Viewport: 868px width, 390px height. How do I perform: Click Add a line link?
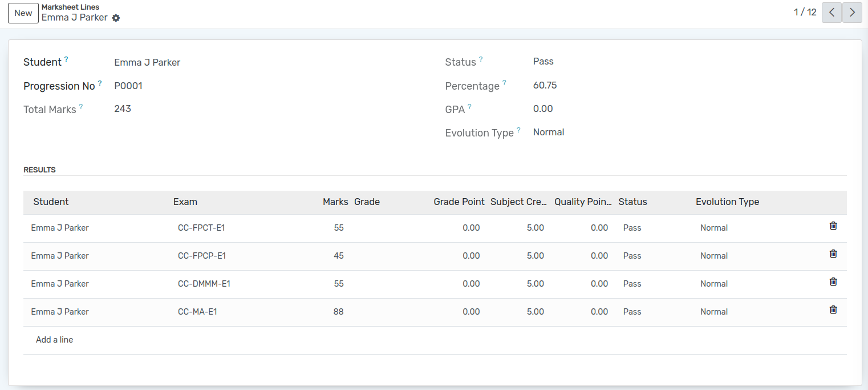tap(54, 340)
